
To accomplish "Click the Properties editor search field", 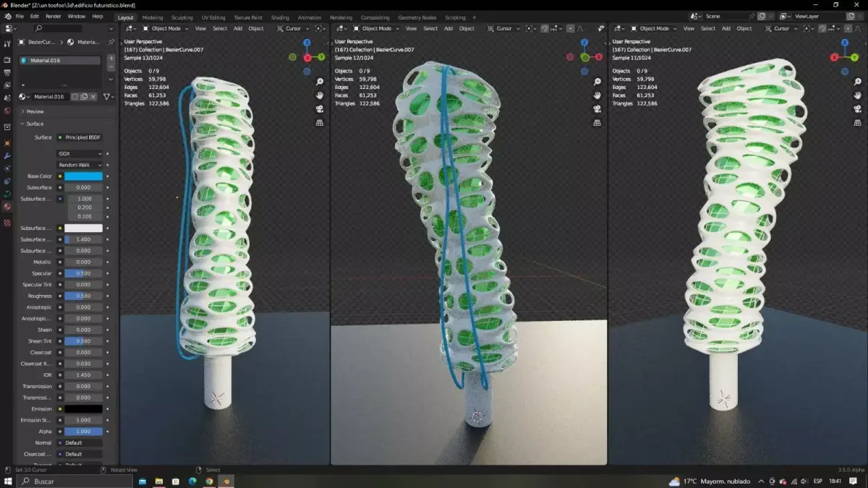I will pyautogui.click(x=59, y=28).
